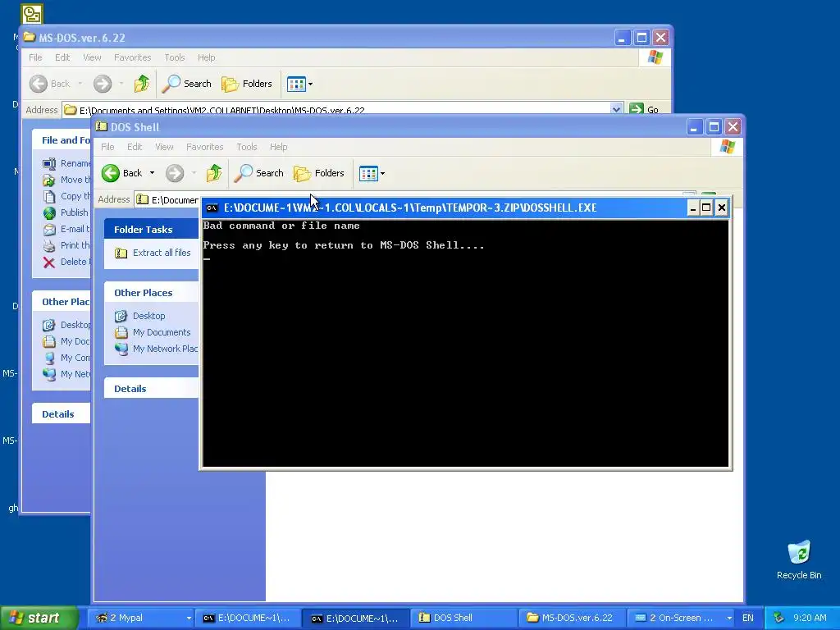The height and width of the screenshot is (630, 840).
Task: Click console system icon in DOSSHELL.EXE title bar
Action: tap(212, 208)
